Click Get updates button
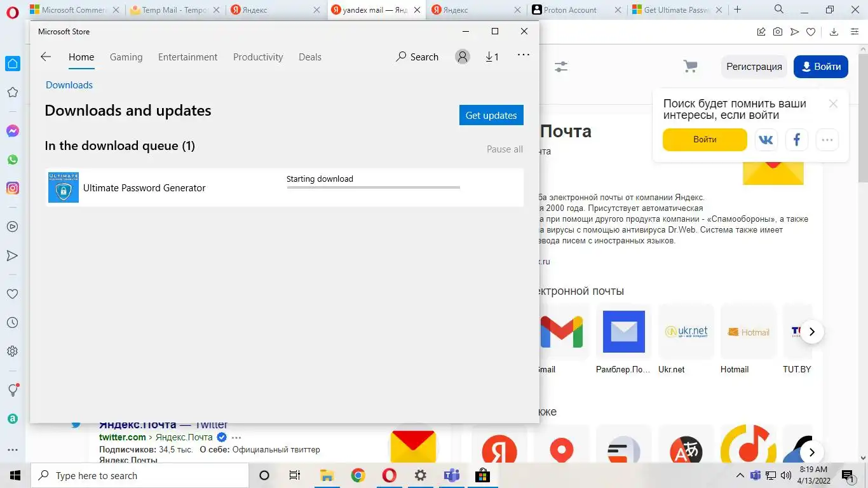This screenshot has height=488, width=868. [491, 115]
